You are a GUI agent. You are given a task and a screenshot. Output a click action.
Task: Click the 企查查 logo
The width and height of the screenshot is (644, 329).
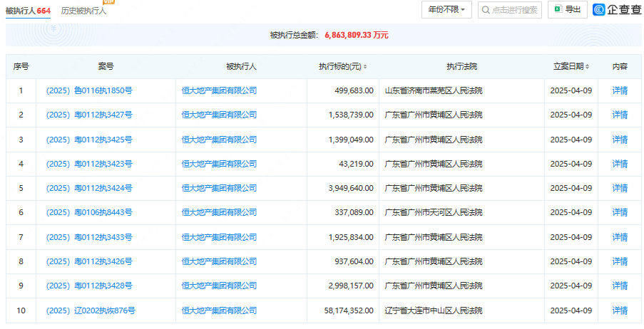[x=617, y=10]
